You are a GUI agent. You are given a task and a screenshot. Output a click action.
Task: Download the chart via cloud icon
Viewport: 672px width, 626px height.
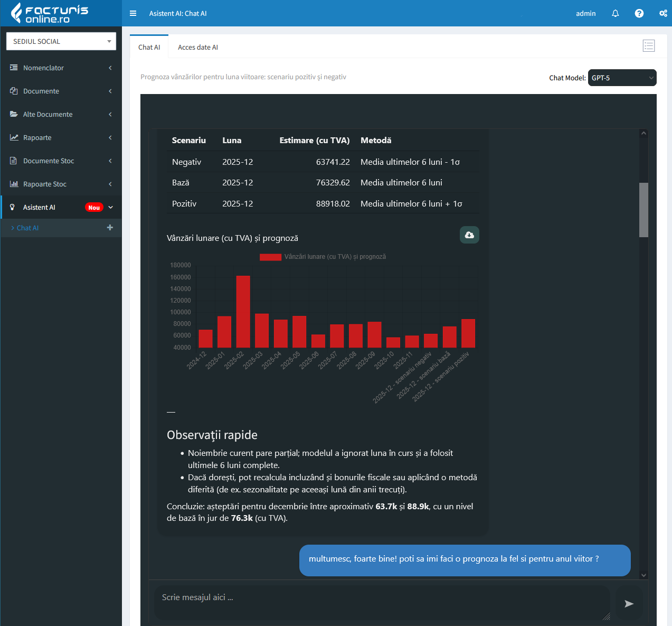pyautogui.click(x=469, y=235)
